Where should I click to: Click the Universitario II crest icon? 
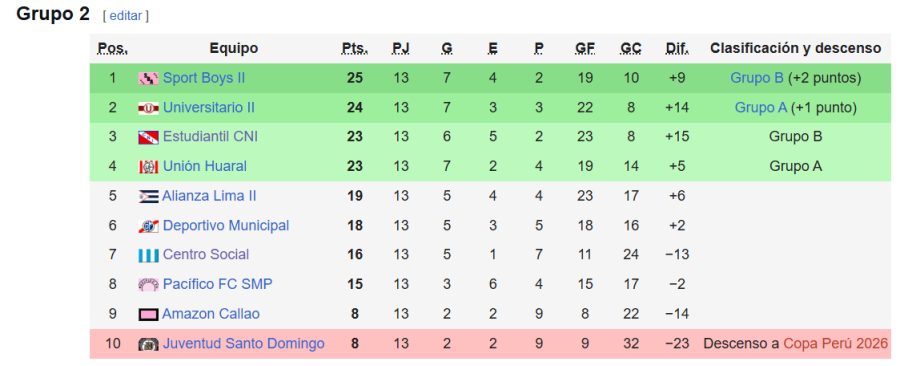point(149,108)
